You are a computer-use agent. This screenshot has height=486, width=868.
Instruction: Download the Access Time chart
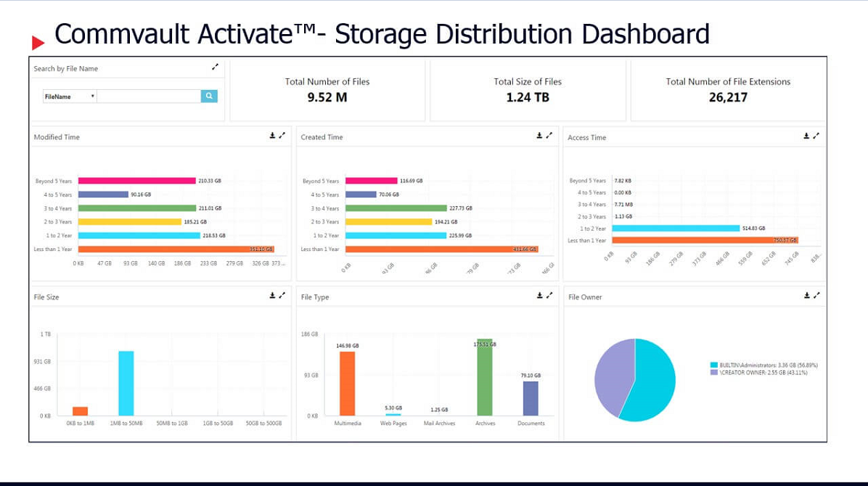coord(806,136)
